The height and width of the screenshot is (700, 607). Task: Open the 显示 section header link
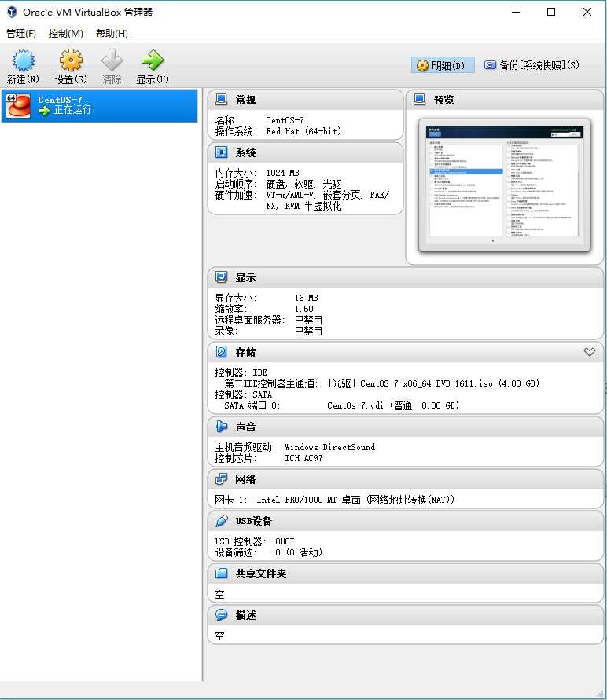[245, 277]
